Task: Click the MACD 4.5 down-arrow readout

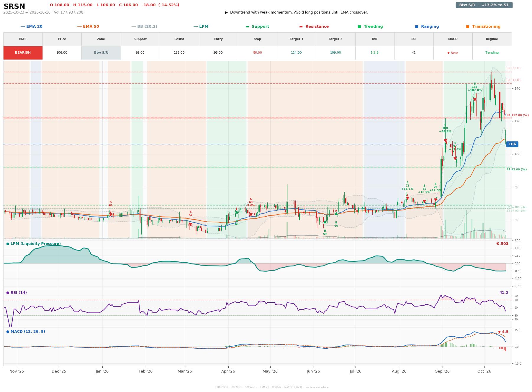Action: tap(503, 332)
